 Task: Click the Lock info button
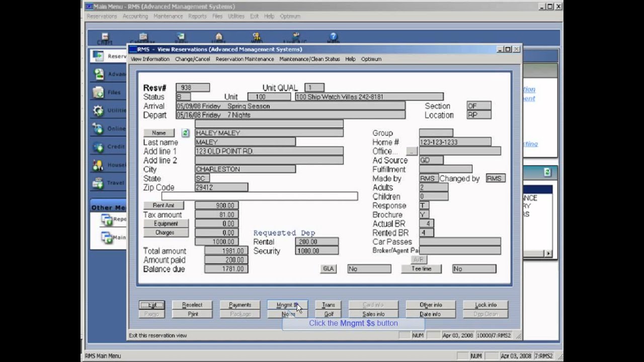(x=486, y=305)
